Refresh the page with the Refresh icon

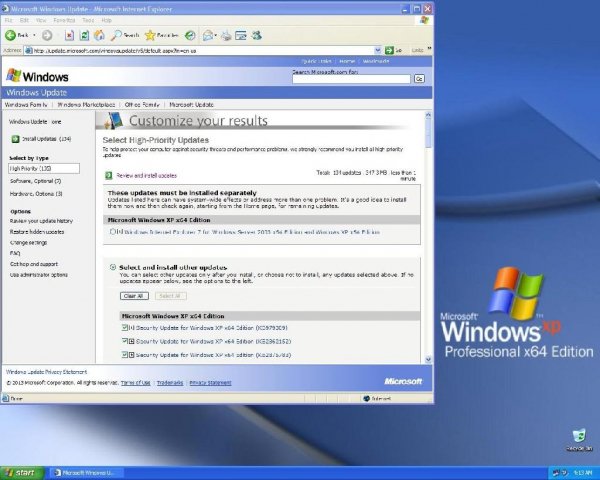(84, 36)
